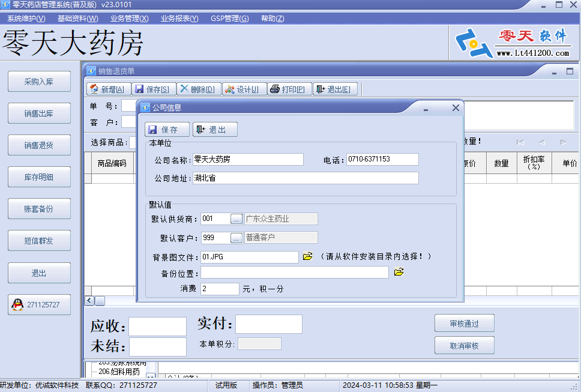Close the 公司信息 dialog

(456, 108)
